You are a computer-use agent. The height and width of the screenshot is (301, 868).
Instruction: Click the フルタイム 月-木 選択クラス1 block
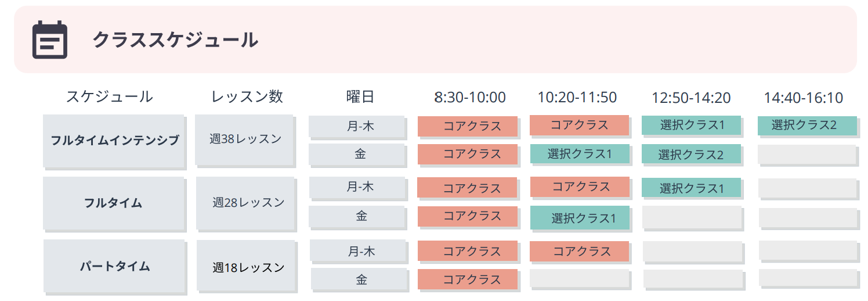[x=691, y=187]
